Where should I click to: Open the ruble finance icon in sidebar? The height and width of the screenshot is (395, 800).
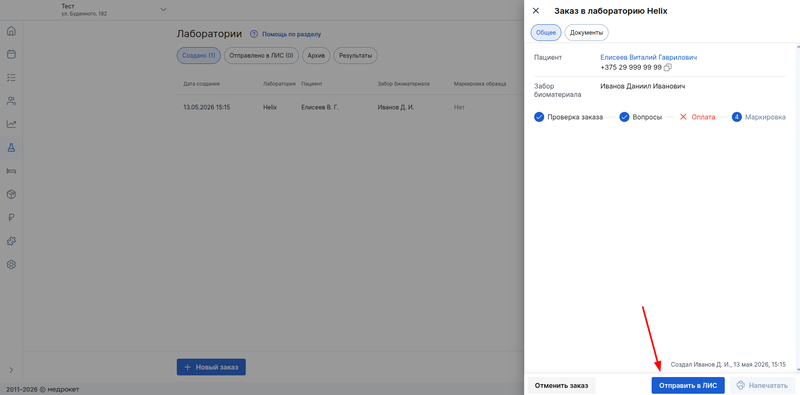tap(11, 218)
